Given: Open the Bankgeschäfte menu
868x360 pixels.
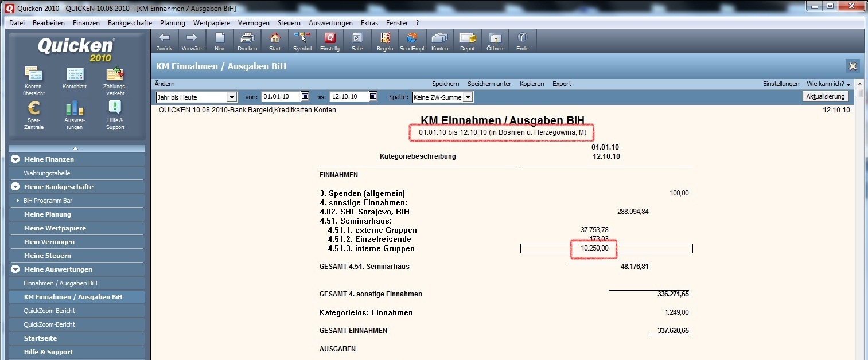Looking at the screenshot, I should coord(130,23).
